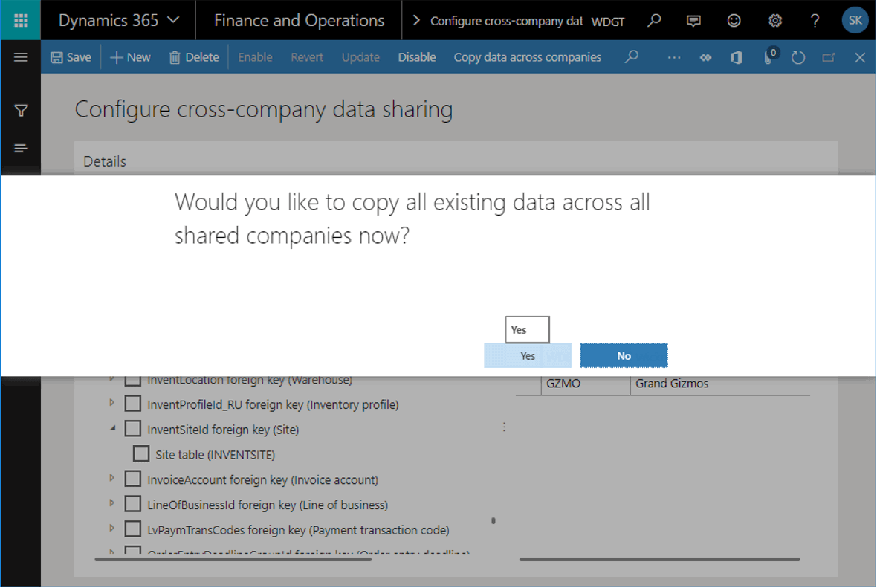This screenshot has width=877, height=588.
Task: Open the help question mark icon
Action: [815, 21]
